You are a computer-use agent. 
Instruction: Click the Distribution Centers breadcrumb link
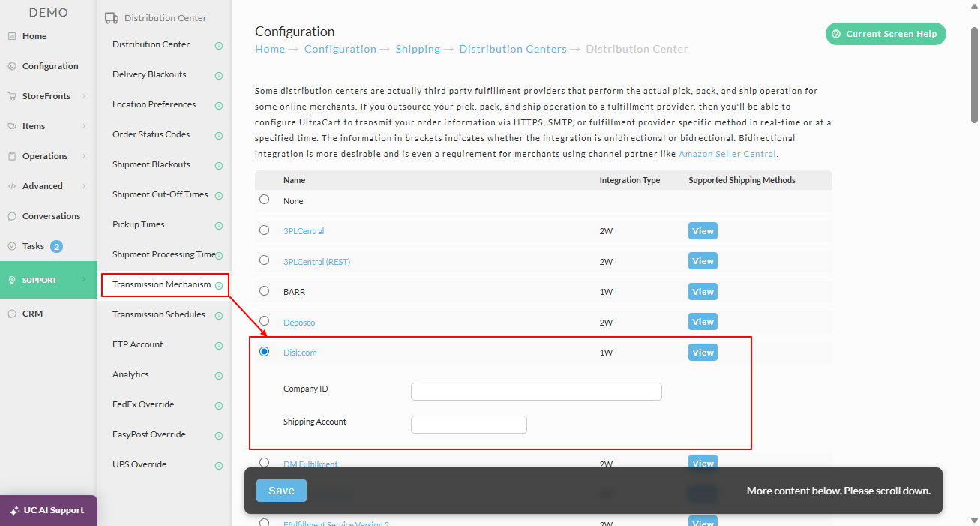tap(513, 49)
